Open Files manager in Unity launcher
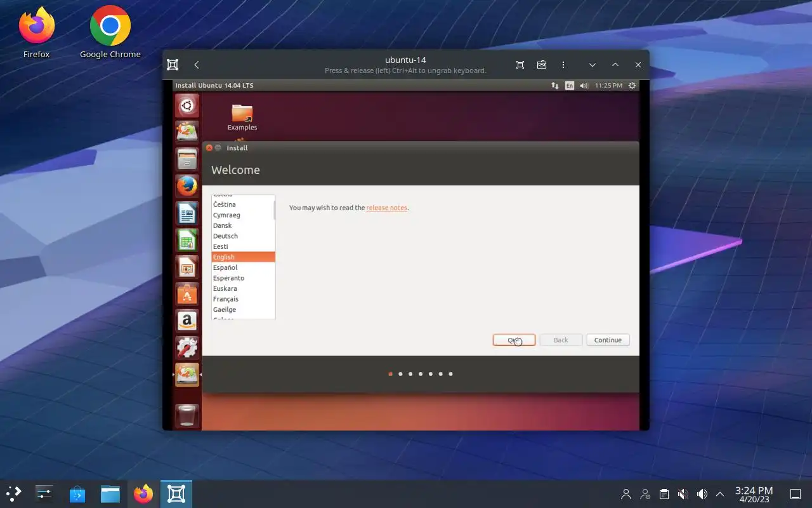812x508 pixels. [187, 159]
